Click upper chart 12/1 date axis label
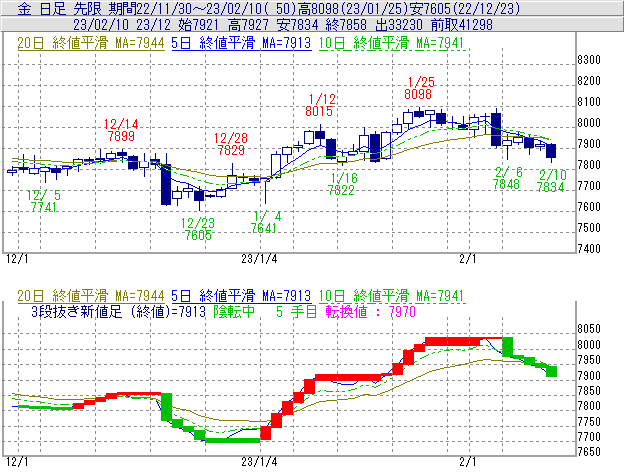 pos(18,259)
